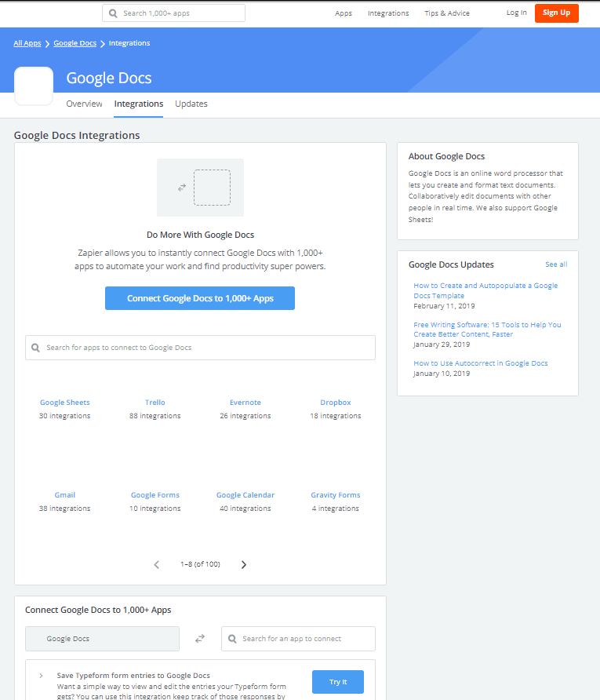
Task: Click '30 integrations' under Google Sheets
Action: (x=64, y=416)
